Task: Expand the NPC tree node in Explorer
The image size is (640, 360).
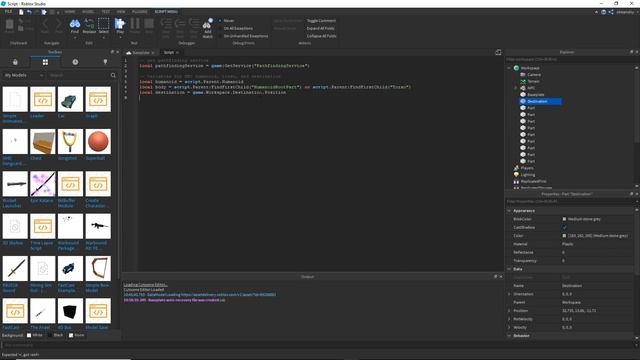Action: [x=516, y=88]
